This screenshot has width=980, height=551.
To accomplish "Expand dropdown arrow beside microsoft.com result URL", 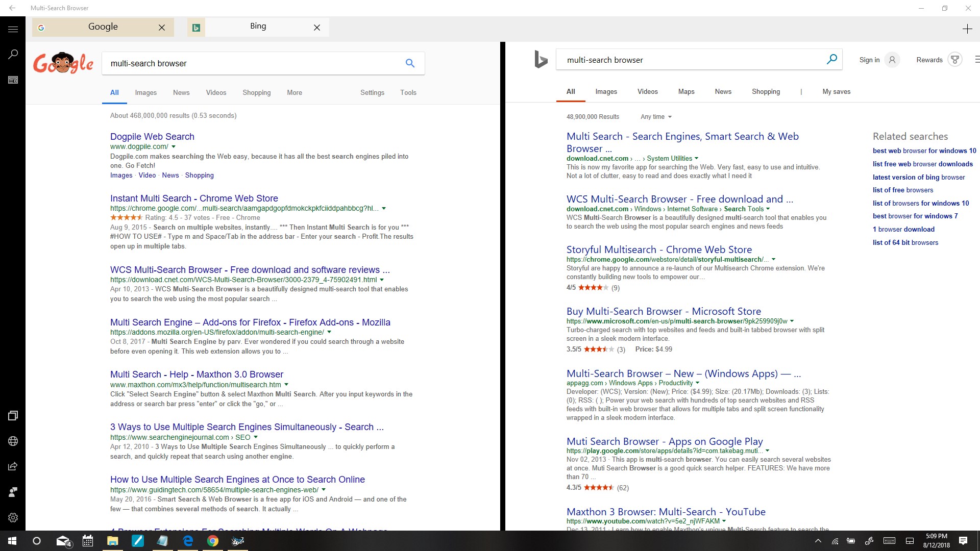I will pyautogui.click(x=792, y=321).
